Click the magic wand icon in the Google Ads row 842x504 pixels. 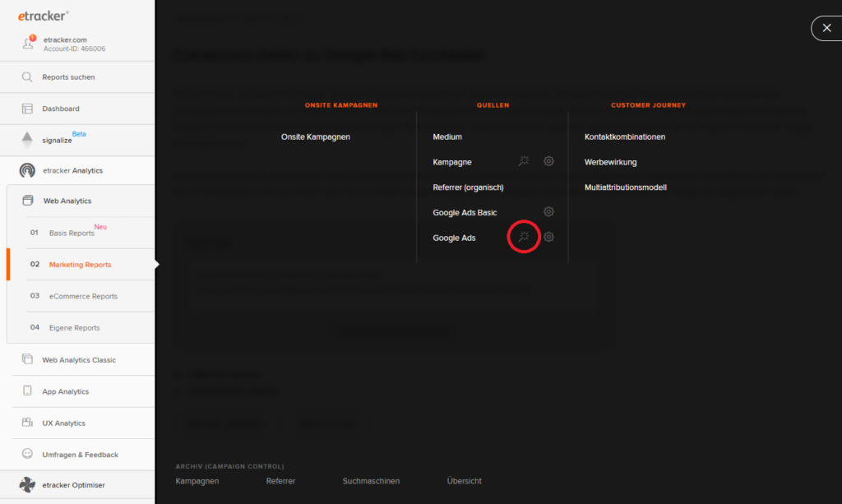524,237
